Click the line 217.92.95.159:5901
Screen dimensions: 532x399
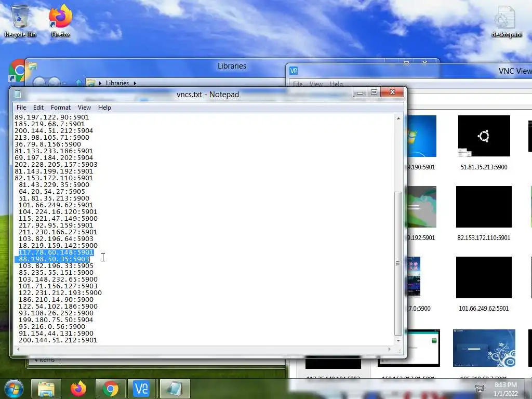pos(56,225)
